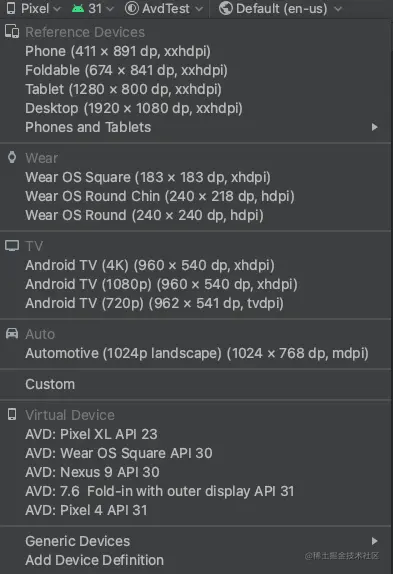The width and height of the screenshot is (393, 574).
Task: Choose the Custom device option
Action: coord(50,384)
